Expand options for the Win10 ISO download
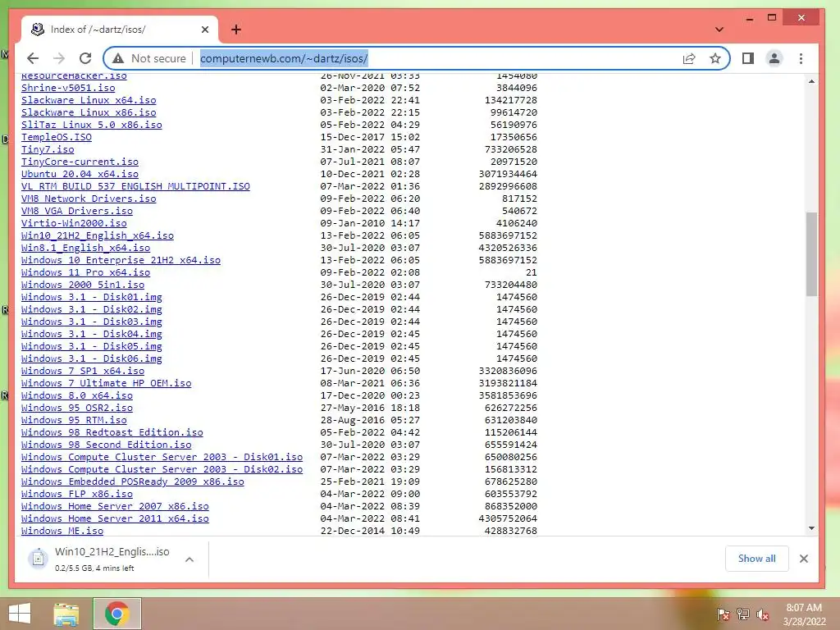 click(x=189, y=559)
